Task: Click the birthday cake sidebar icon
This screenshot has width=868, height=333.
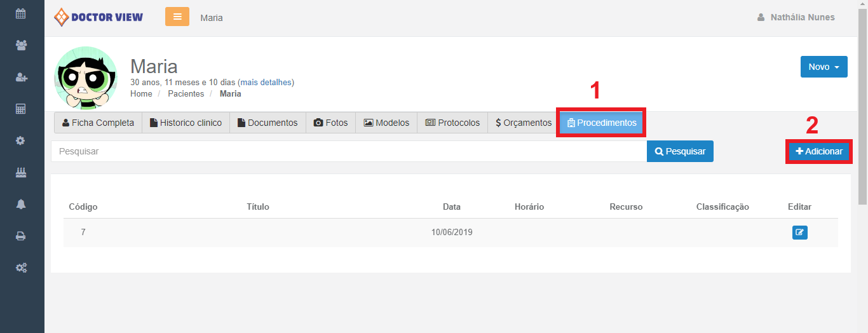Action: click(21, 172)
